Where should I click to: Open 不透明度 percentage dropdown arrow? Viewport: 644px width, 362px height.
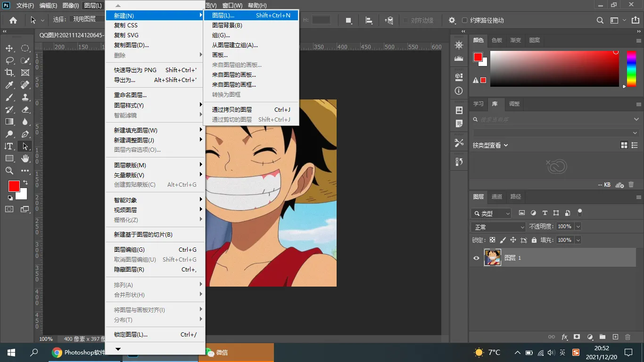point(578,227)
